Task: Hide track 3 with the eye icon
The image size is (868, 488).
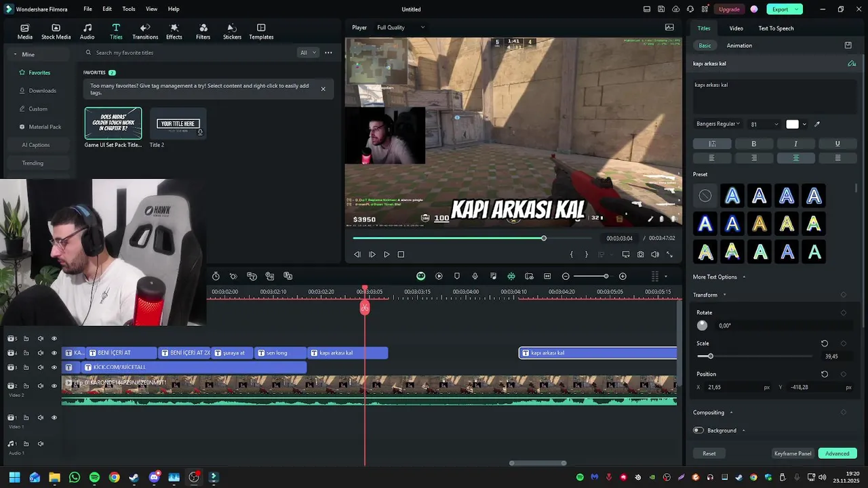Action: [54, 367]
